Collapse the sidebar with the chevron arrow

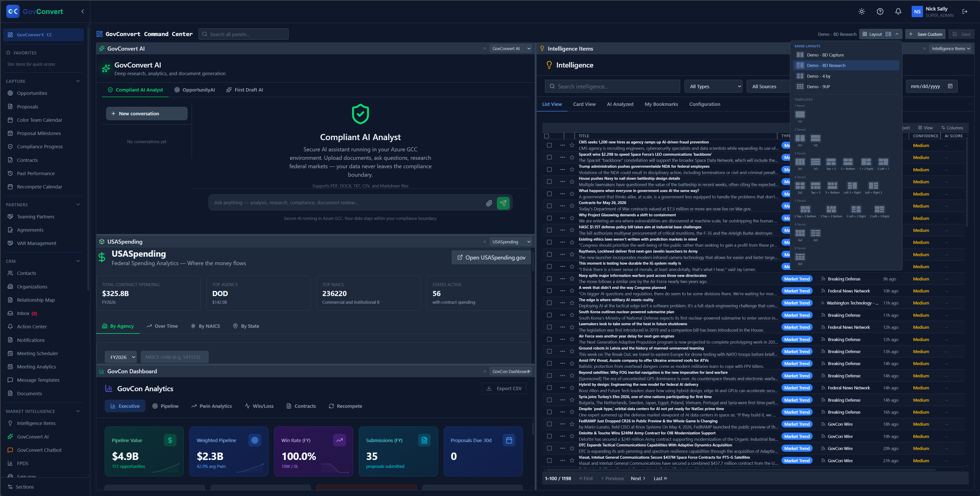pos(83,12)
